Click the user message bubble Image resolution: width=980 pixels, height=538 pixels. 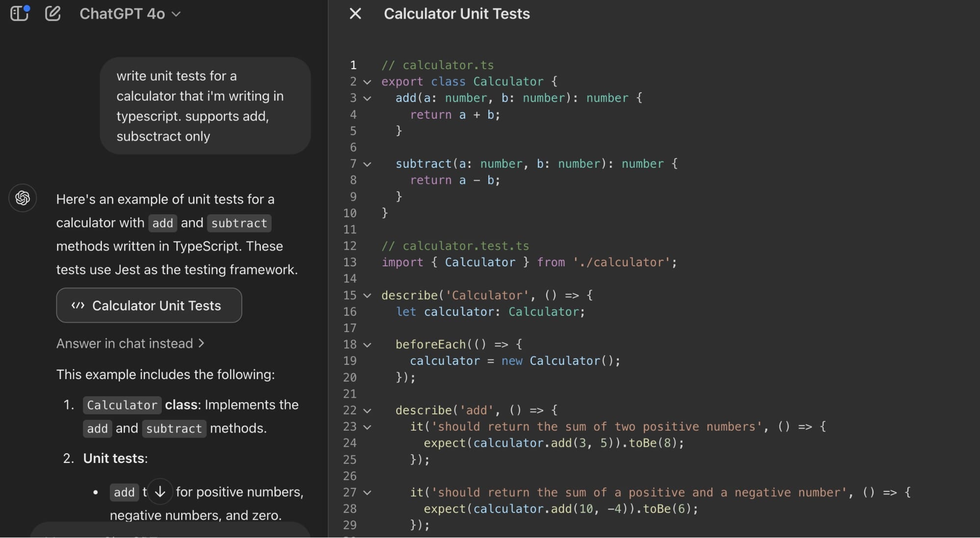click(x=205, y=106)
